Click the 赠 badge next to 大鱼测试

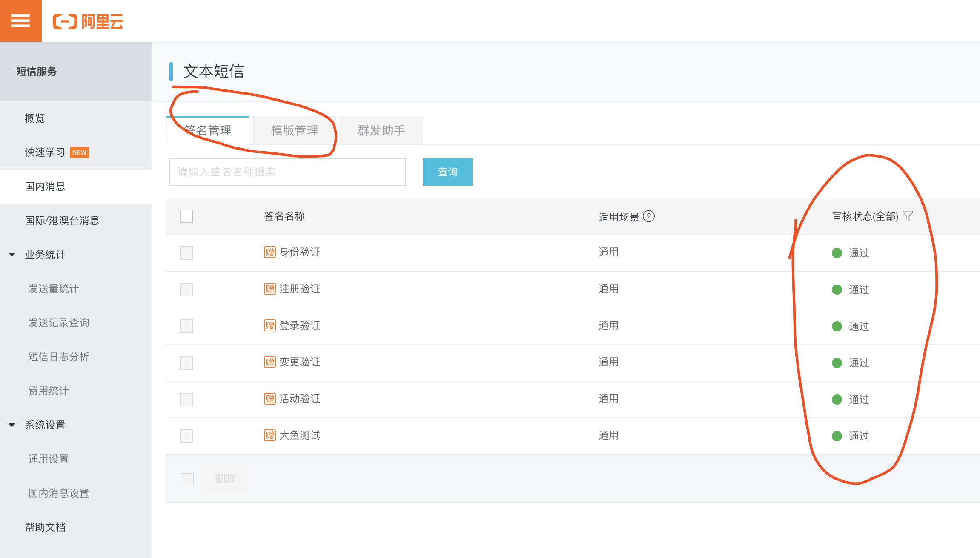[x=269, y=435]
